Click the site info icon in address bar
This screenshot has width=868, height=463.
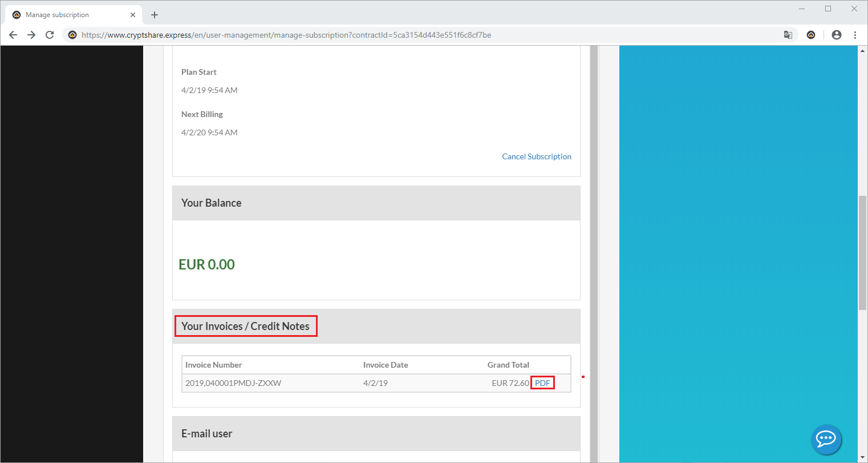coord(72,35)
